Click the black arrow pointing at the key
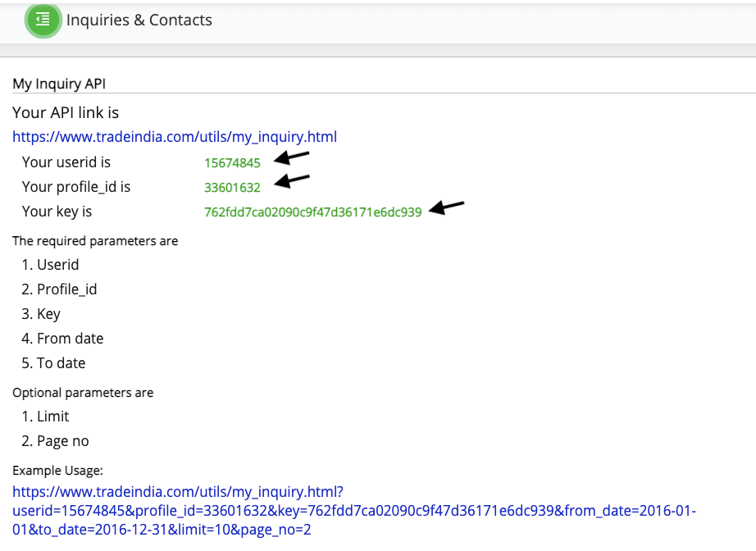This screenshot has height=551, width=756. 447,207
